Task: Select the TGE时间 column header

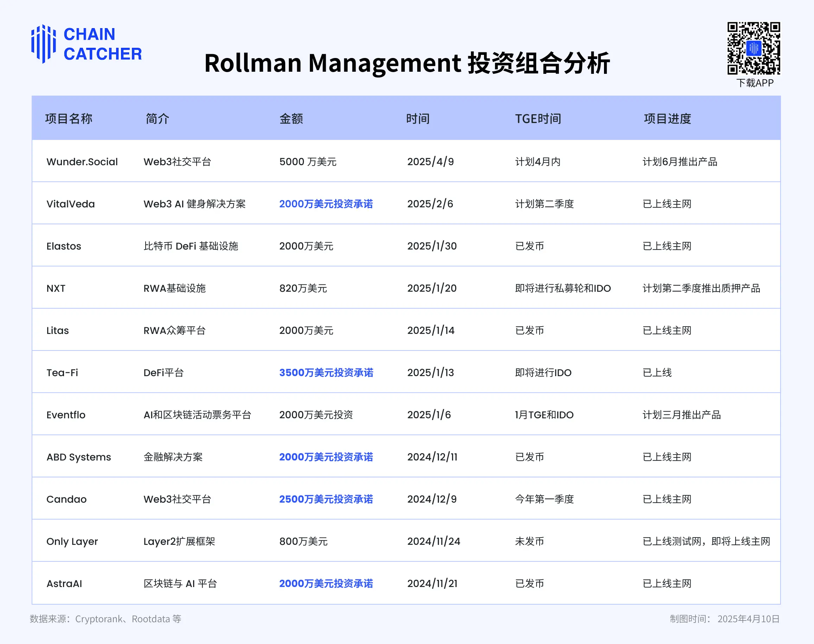Action: (x=538, y=119)
